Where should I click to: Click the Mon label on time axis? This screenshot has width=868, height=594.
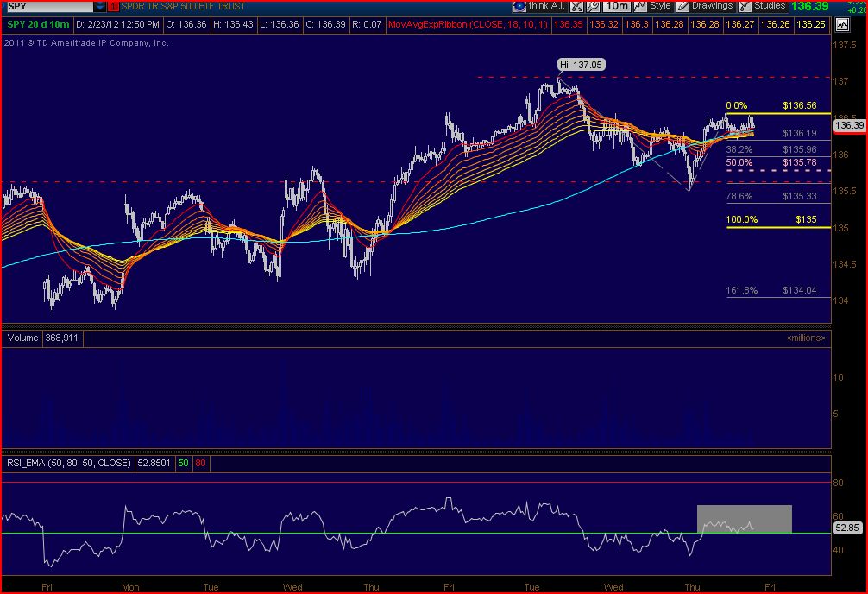pos(130,587)
